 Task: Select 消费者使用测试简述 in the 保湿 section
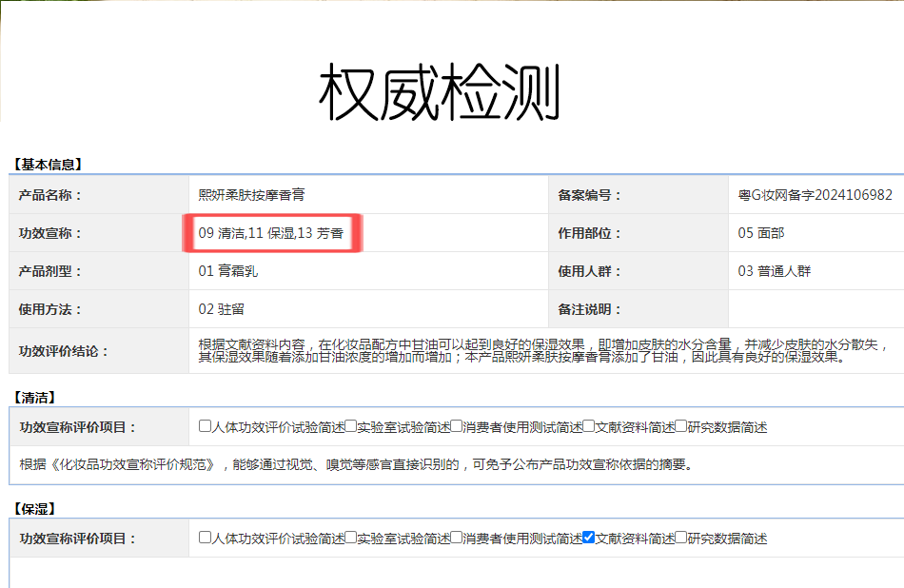pyautogui.click(x=457, y=538)
